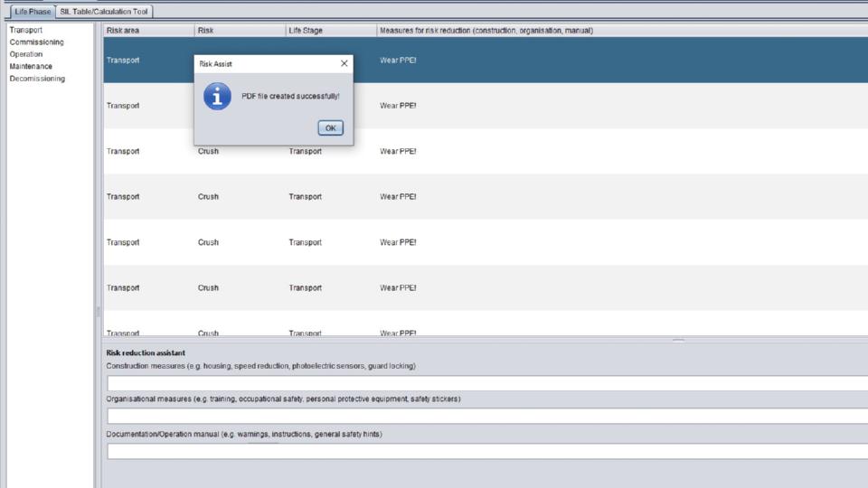Click the blue information icon in dialog
The width and height of the screenshot is (868, 488).
tap(217, 96)
